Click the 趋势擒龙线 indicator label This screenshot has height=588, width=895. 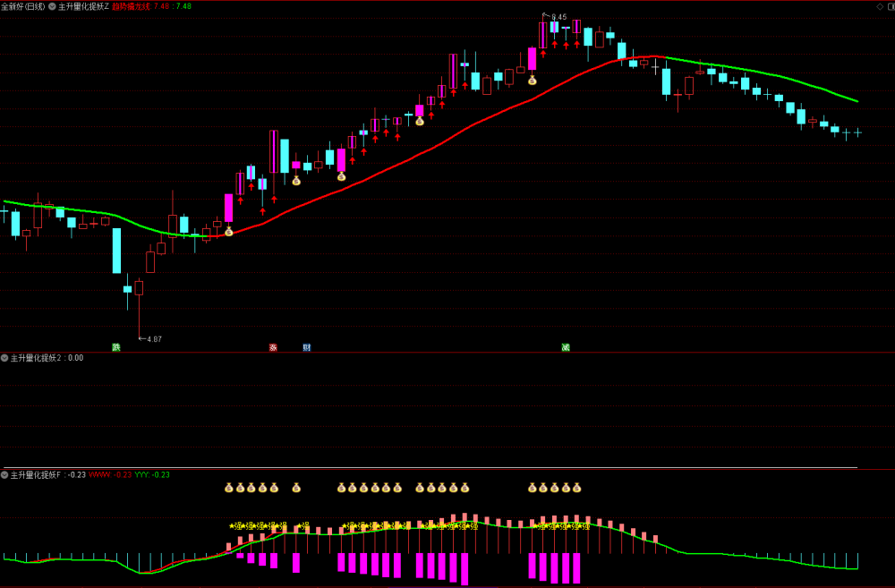[x=132, y=6]
